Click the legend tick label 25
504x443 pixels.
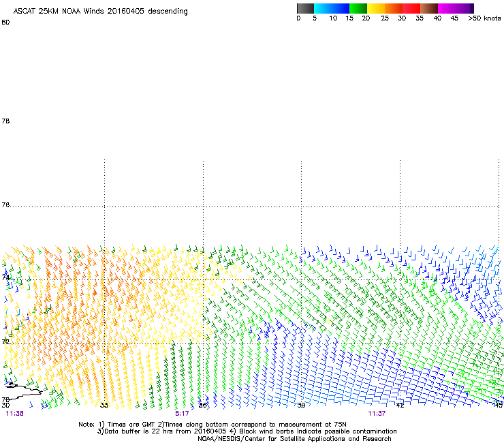tap(385, 18)
